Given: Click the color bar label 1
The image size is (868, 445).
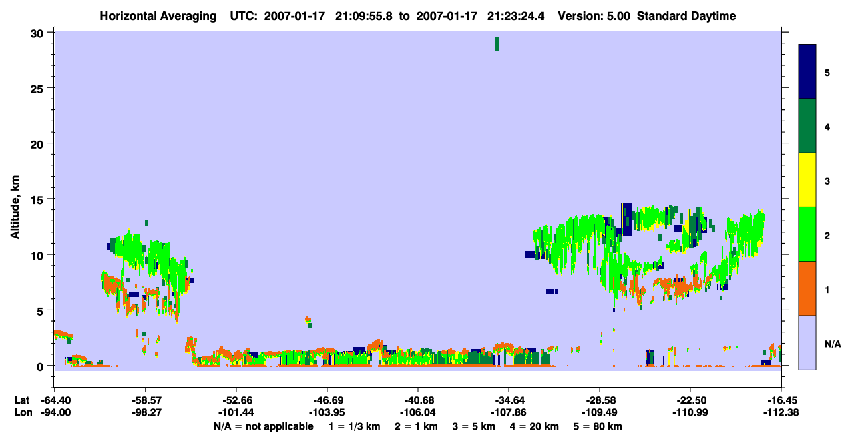Looking at the screenshot, I should (827, 290).
